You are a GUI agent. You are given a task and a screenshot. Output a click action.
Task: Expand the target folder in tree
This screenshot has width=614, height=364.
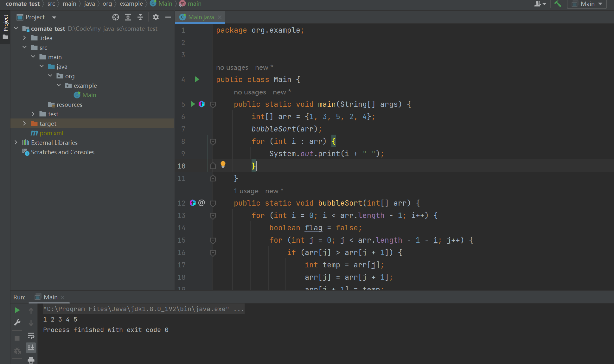click(x=24, y=124)
